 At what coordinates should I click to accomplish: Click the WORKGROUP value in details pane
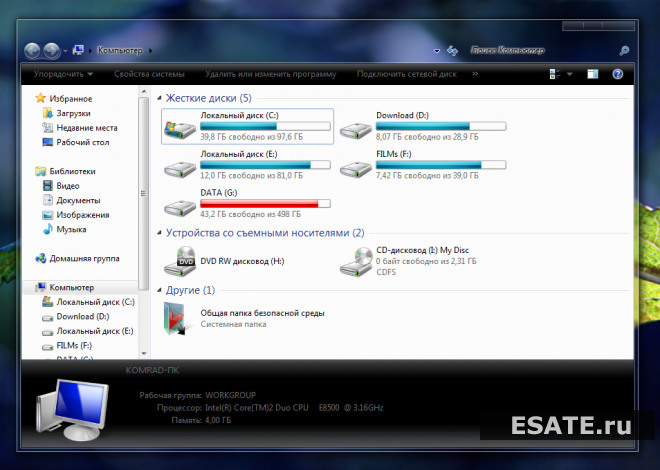click(x=230, y=395)
